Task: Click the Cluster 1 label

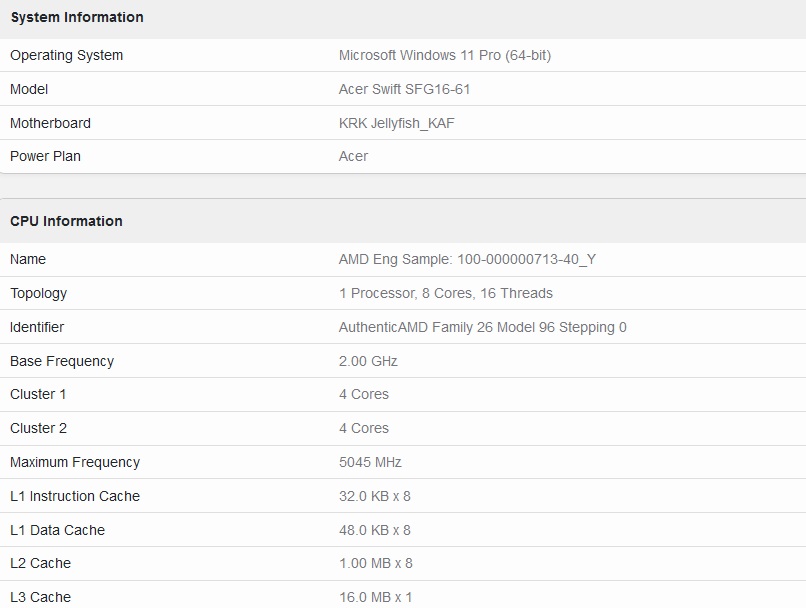Action: (38, 394)
